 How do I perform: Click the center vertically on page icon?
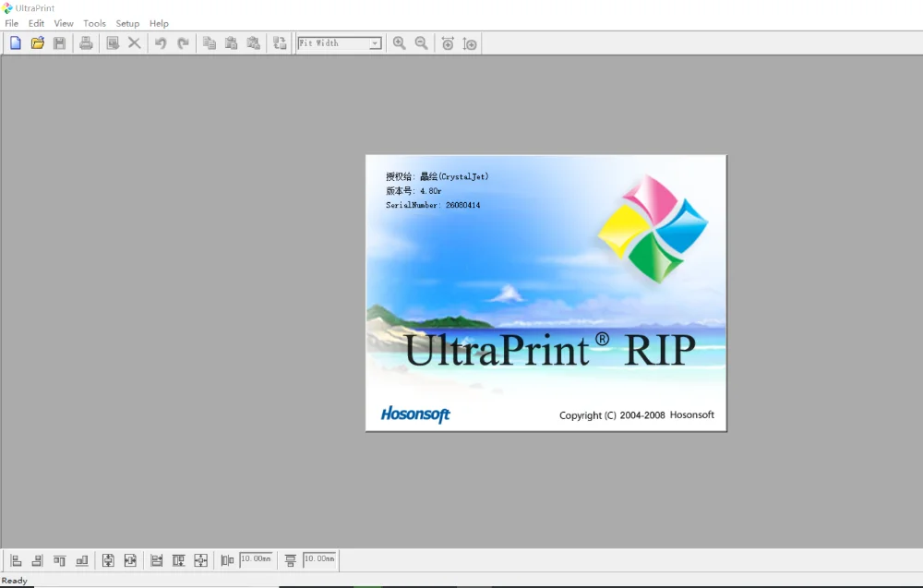[x=108, y=560]
